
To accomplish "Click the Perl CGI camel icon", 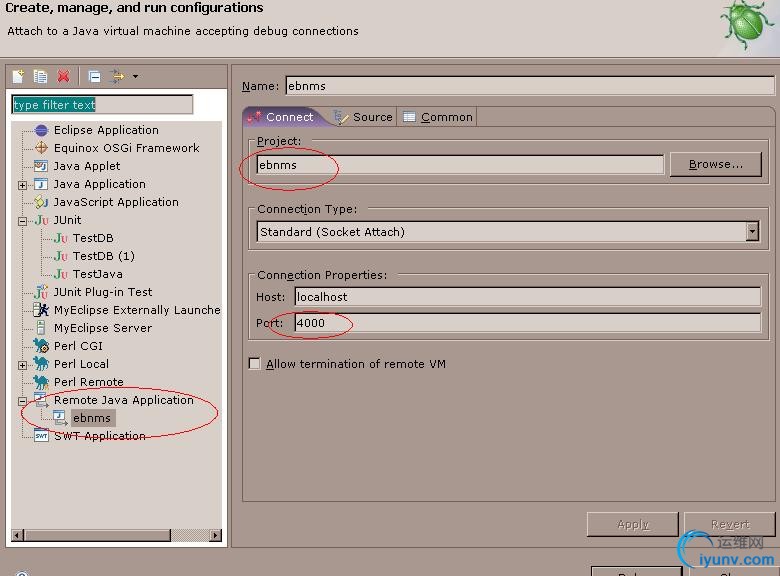I will tap(41, 346).
